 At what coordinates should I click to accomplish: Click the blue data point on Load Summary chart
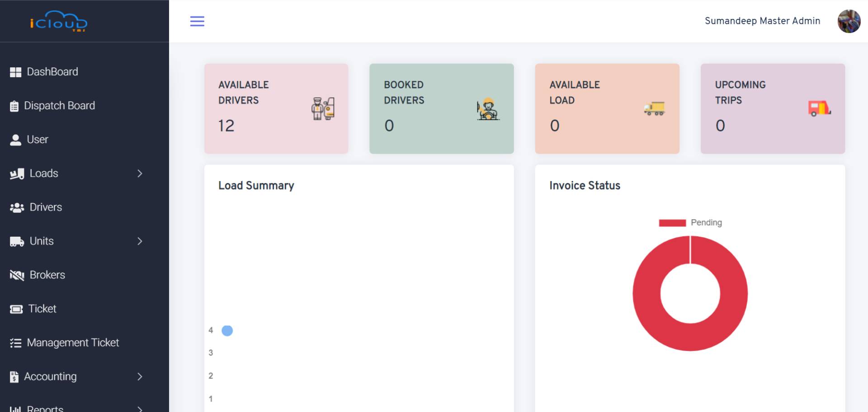(x=227, y=331)
